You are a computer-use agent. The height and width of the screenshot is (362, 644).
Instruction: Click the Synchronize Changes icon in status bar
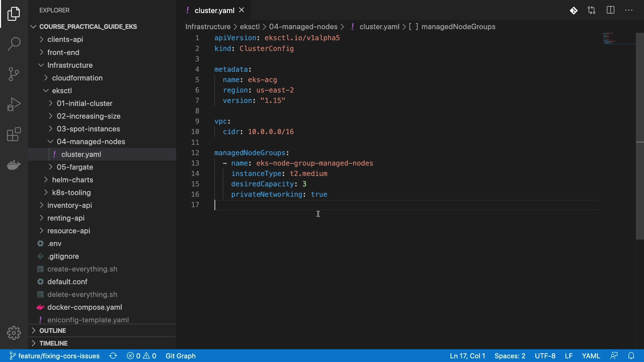[113, 356]
